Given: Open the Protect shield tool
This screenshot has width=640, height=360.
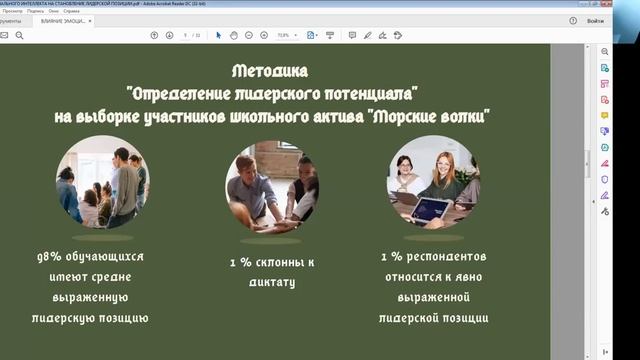Looking at the screenshot, I should (604, 179).
